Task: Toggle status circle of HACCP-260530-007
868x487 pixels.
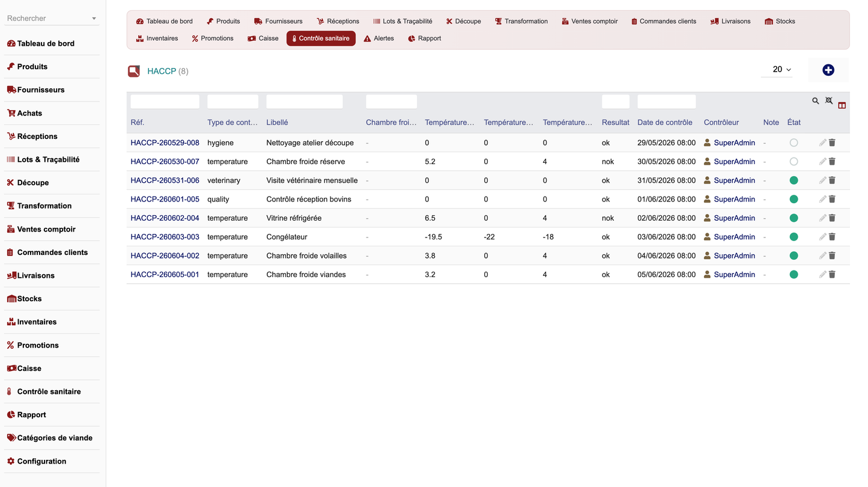Action: tap(794, 162)
